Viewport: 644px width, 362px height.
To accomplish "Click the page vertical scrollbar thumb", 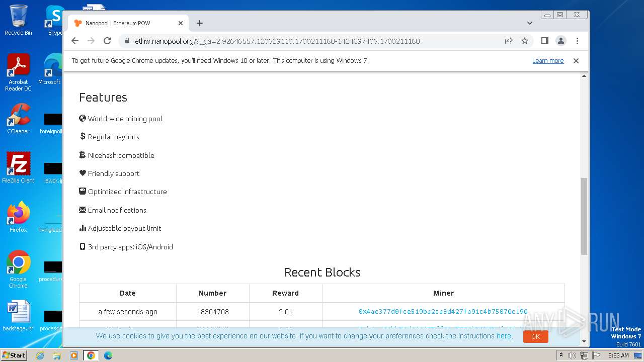I will tap(584, 216).
